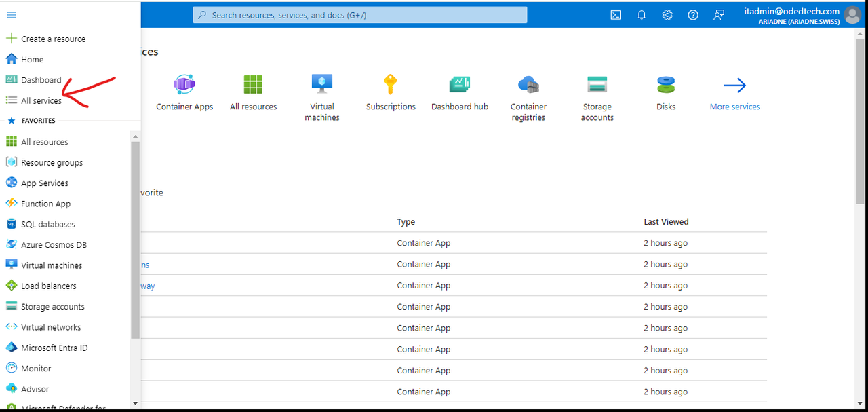
Task: Open Subscriptions key tile
Action: (x=391, y=92)
